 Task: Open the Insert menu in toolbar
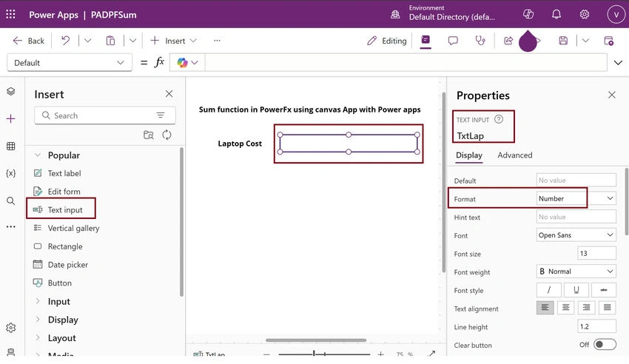click(x=173, y=41)
